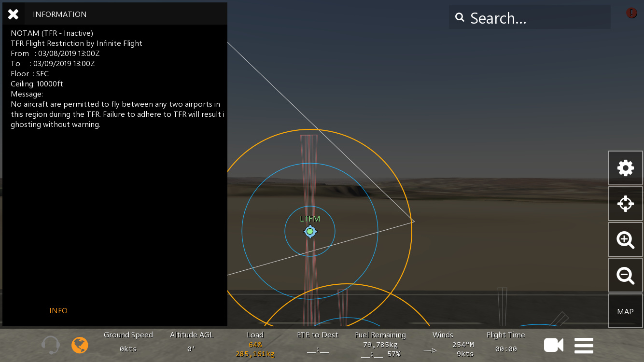Tap the Altitude AGL readout
The width and height of the screenshot is (644, 362).
click(192, 342)
